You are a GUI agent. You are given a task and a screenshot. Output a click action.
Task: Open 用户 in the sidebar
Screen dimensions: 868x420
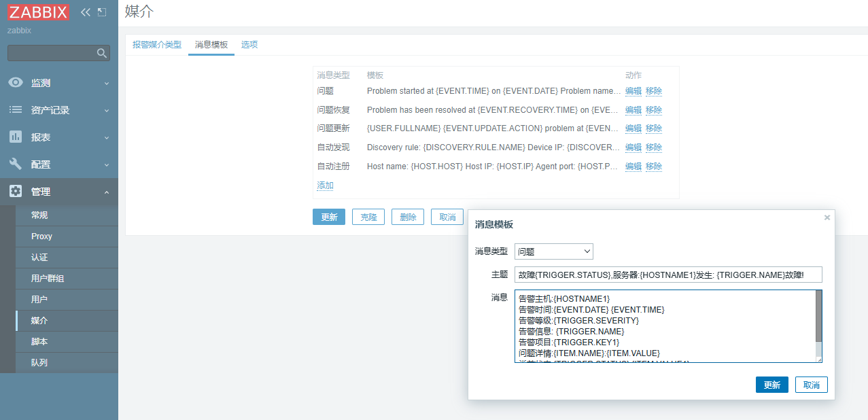tap(67, 300)
